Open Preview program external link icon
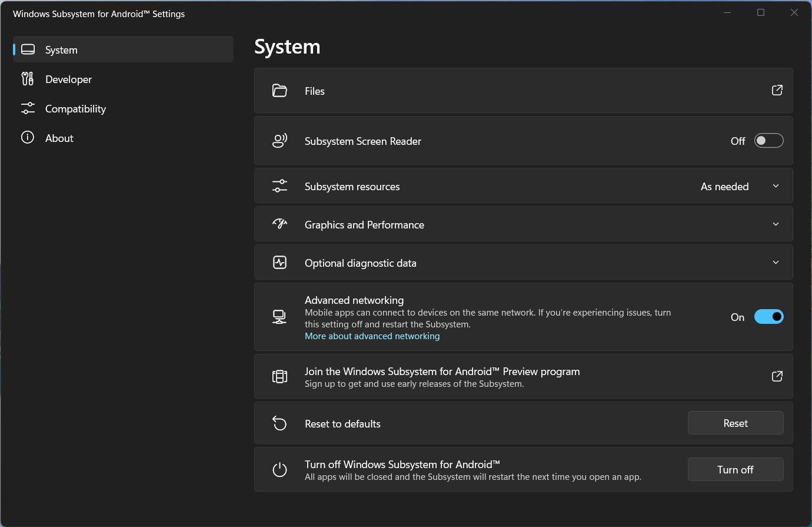 (777, 376)
